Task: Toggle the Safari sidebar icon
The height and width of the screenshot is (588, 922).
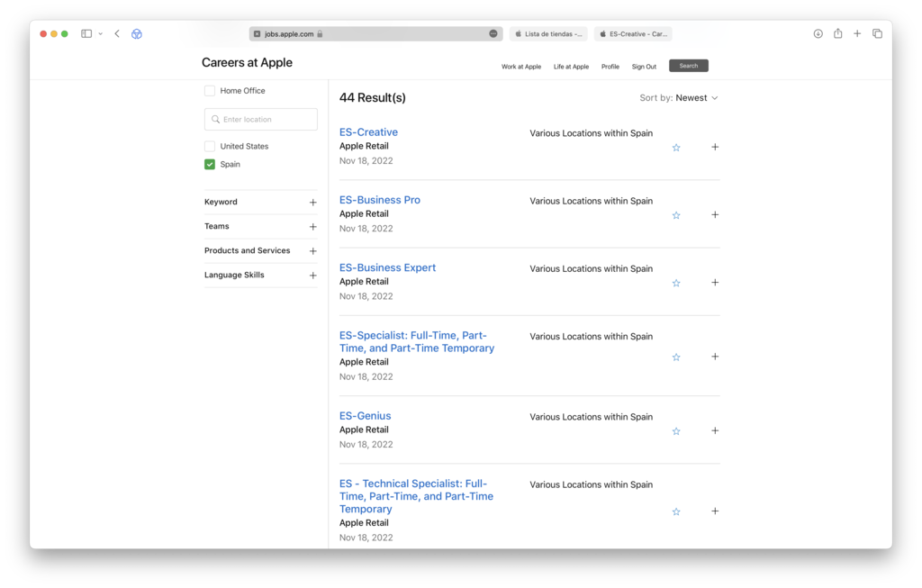Action: pyautogui.click(x=86, y=33)
